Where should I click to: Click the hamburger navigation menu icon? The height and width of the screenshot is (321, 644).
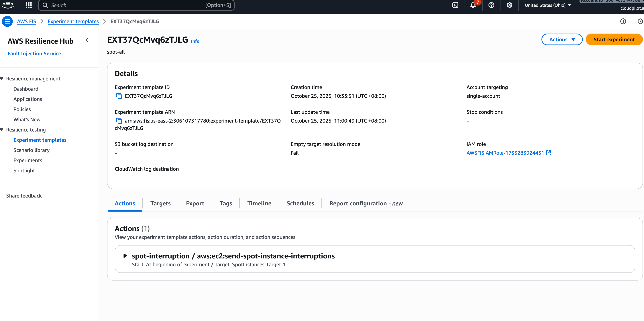coord(7,21)
